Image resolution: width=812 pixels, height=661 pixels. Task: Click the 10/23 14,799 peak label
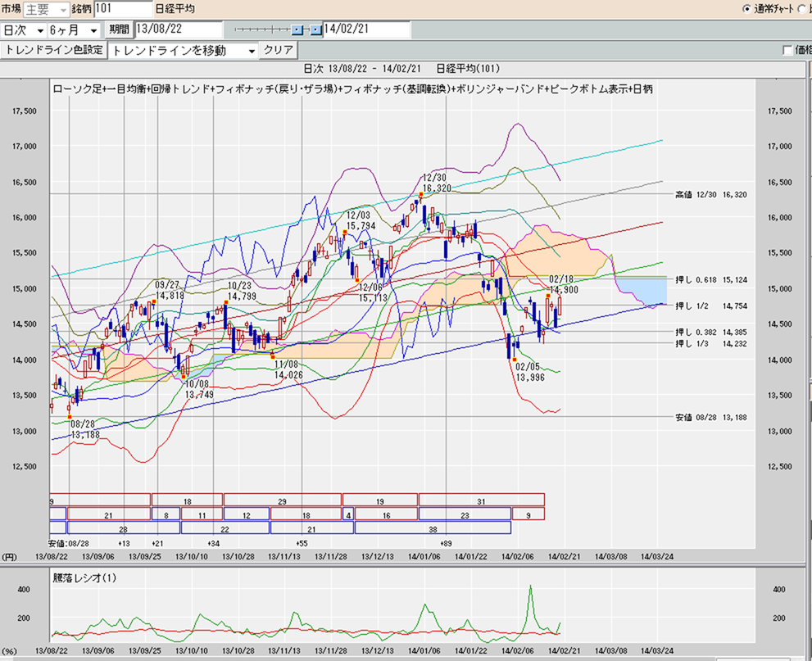(x=242, y=291)
